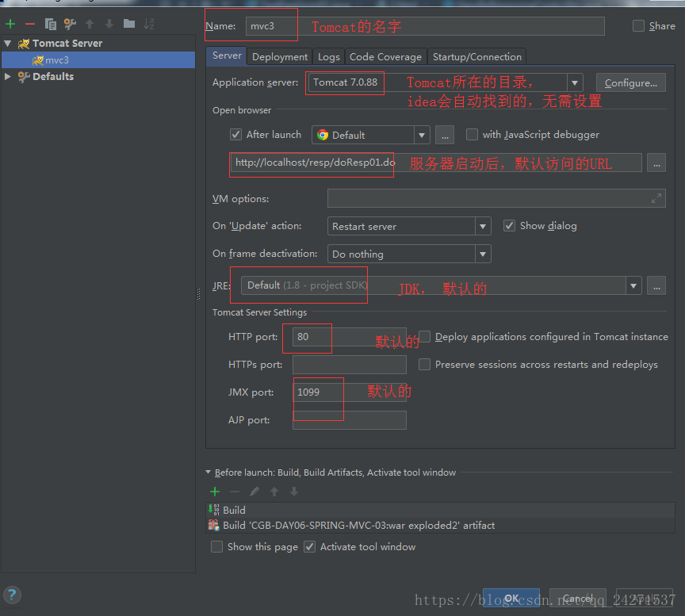This screenshot has height=616, width=685.
Task: Copy configuration icon in left toolbar
Action: 51,24
